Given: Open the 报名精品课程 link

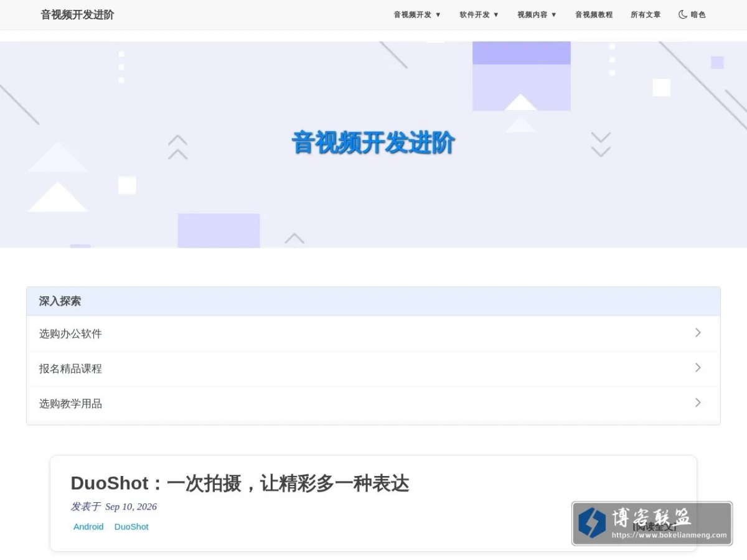Looking at the screenshot, I should (374, 368).
